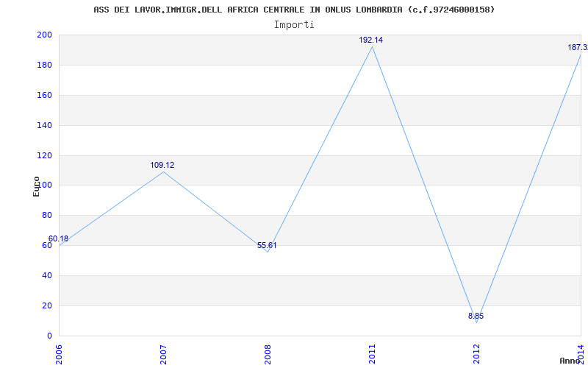Click the 200 y-axis tick label
The height and width of the screenshot is (368, 588).
point(44,35)
